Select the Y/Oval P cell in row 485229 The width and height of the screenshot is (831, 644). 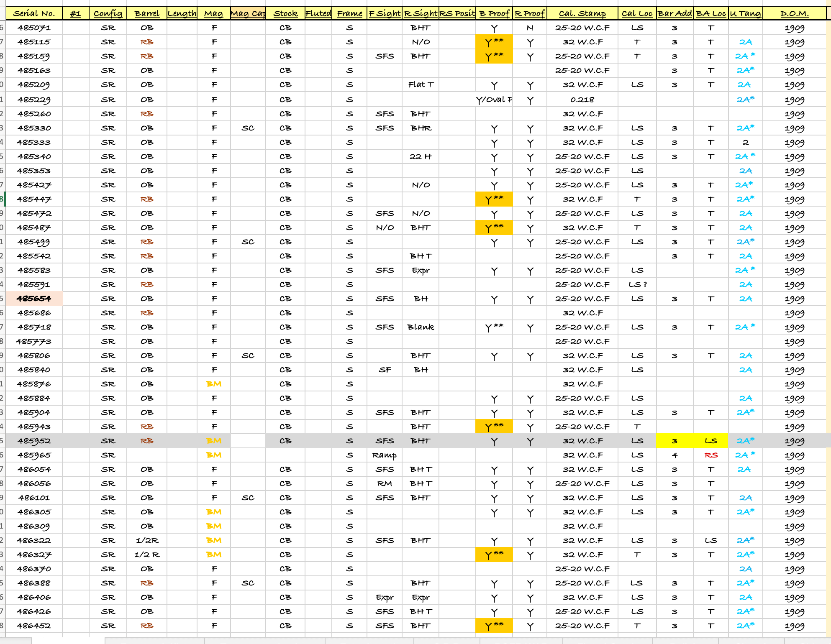coord(494,100)
